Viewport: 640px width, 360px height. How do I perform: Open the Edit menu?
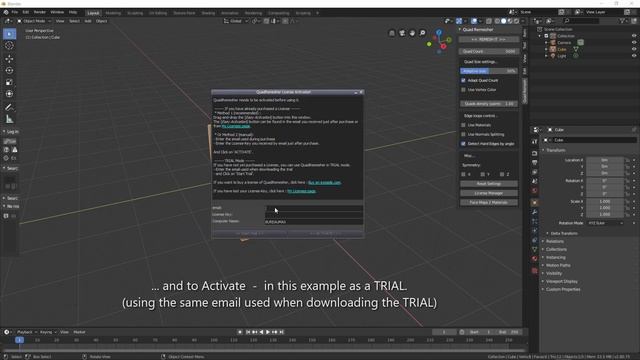26,12
